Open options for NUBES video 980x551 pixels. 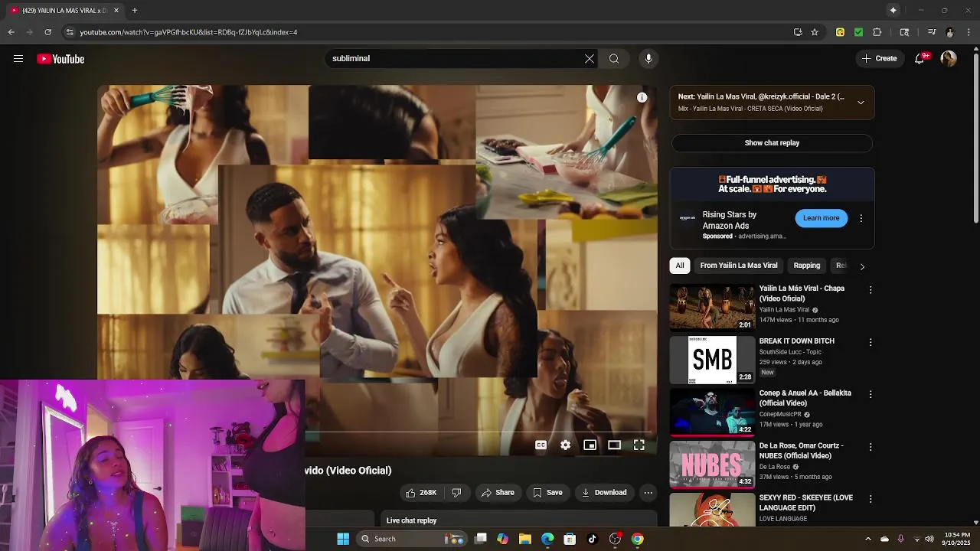click(871, 447)
